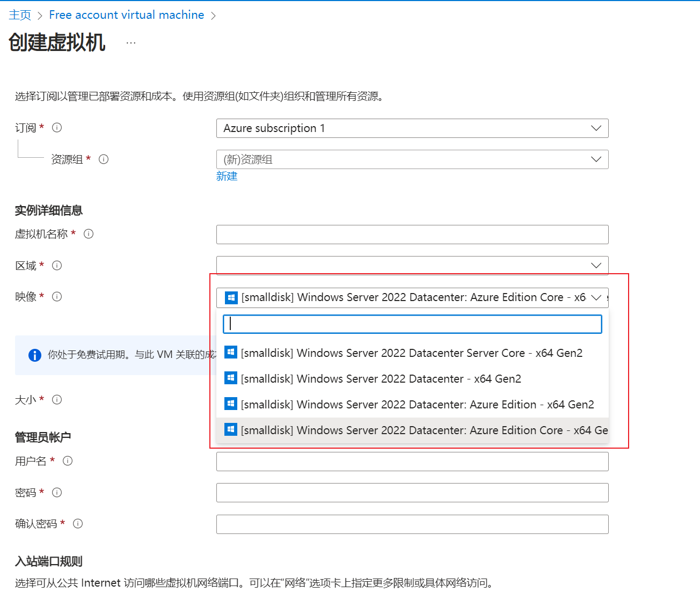Click Windows icon of Server Core option
This screenshot has height=600, width=700.
231,352
